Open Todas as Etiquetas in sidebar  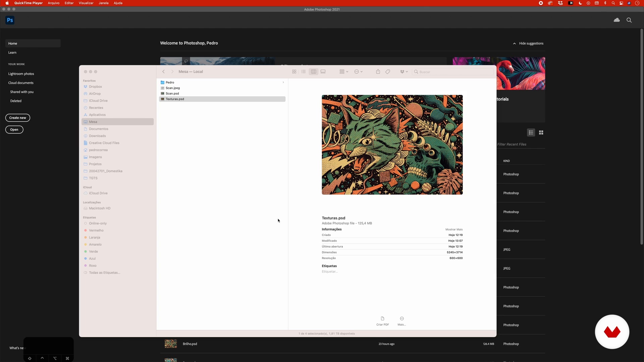117,273
